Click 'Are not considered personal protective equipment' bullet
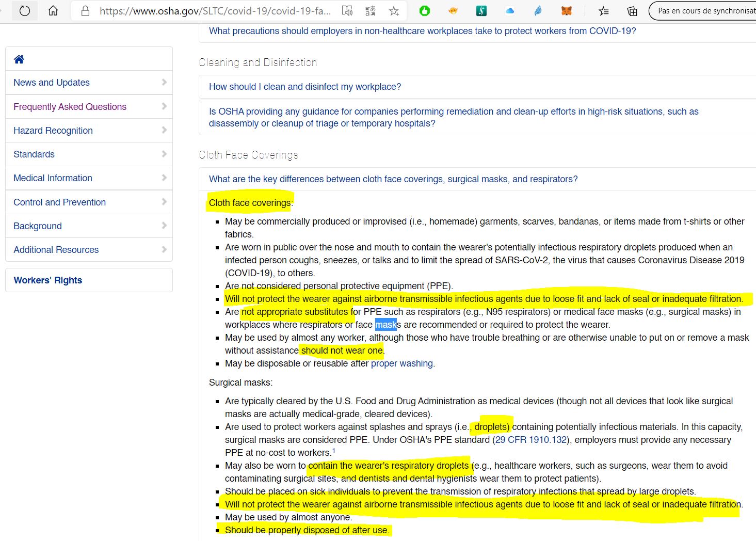 339,286
